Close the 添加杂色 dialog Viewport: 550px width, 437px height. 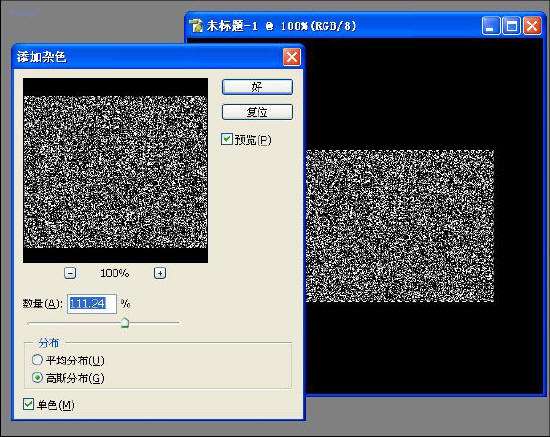291,57
